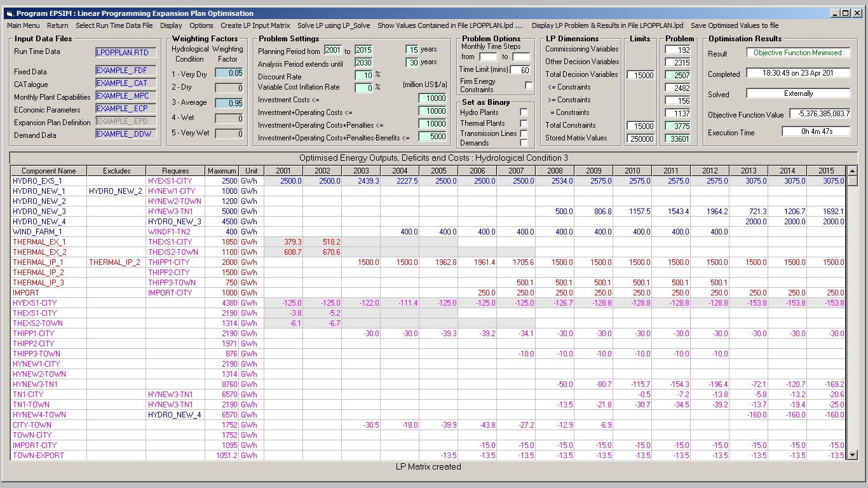Open the Main Menu item
The height and width of the screenshot is (488, 868).
[23, 25]
